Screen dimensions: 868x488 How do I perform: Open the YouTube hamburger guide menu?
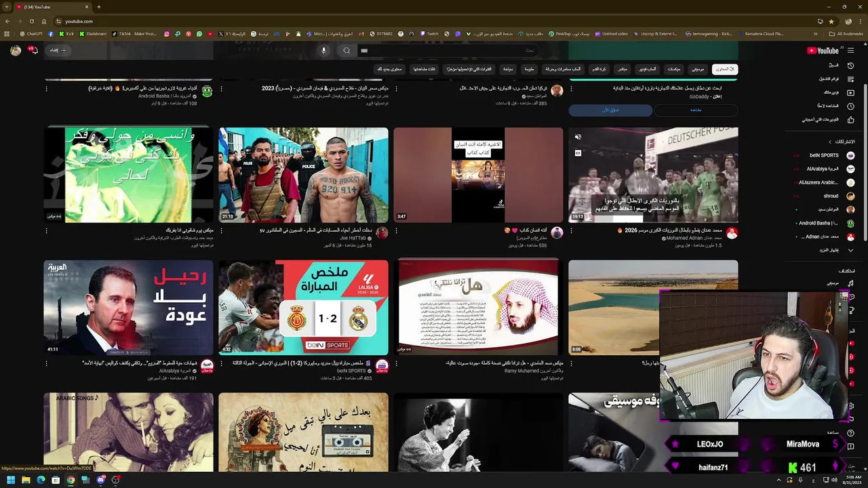(850, 50)
